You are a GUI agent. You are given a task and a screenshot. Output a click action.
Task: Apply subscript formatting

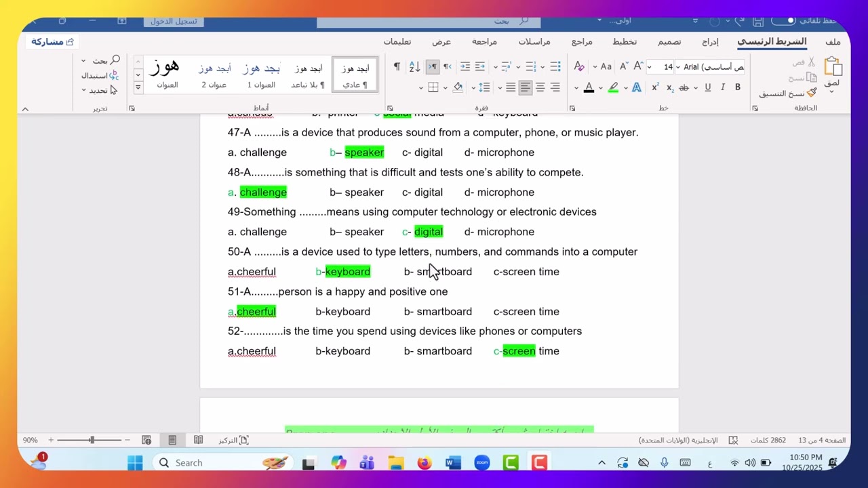(x=670, y=87)
